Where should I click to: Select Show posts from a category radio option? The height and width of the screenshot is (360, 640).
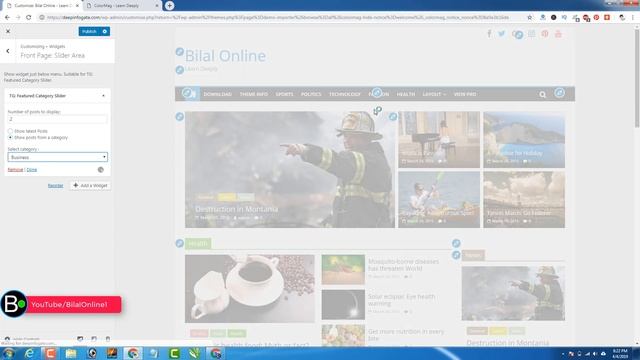(x=10, y=138)
